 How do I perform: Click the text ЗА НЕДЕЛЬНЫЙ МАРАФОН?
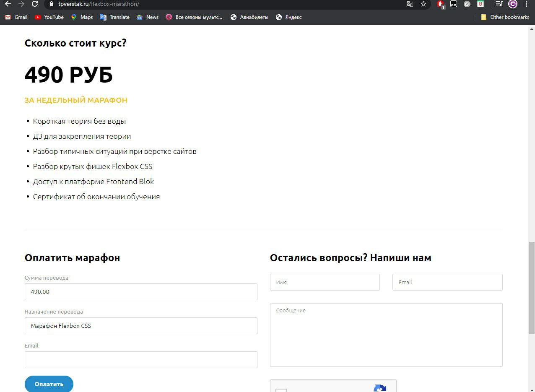(x=76, y=100)
